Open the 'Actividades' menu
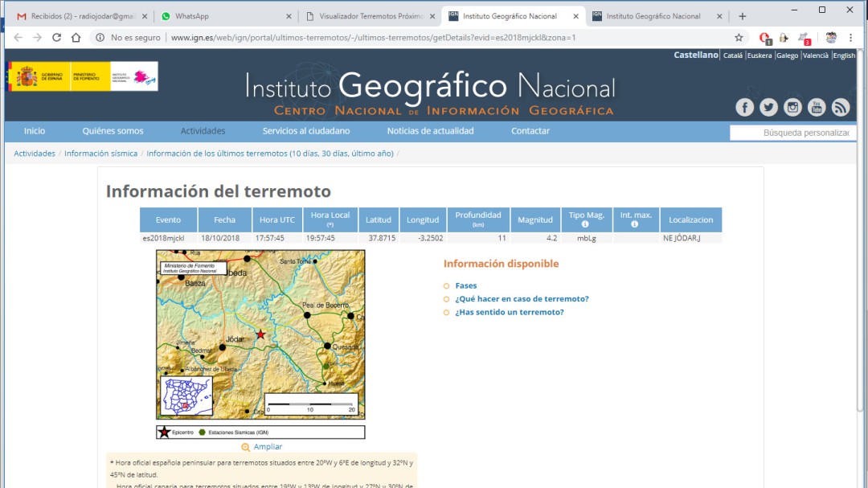Screen dimensions: 868x488 click(203, 131)
